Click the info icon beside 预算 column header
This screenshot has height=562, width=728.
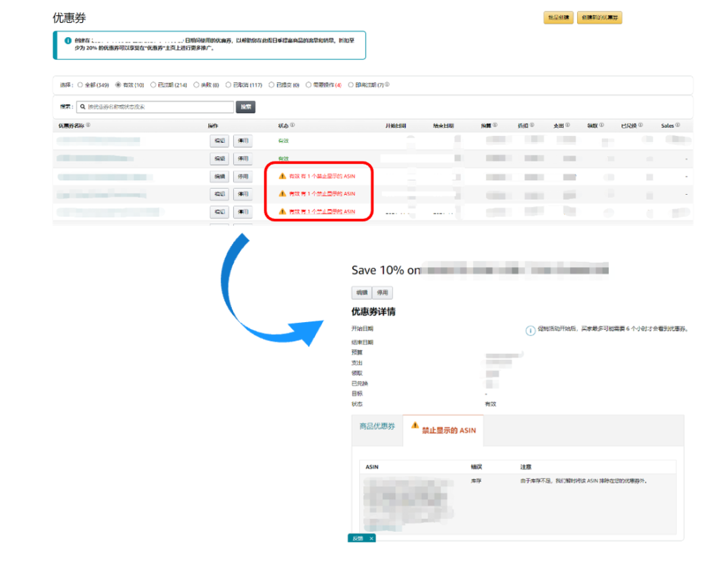pyautogui.click(x=495, y=125)
